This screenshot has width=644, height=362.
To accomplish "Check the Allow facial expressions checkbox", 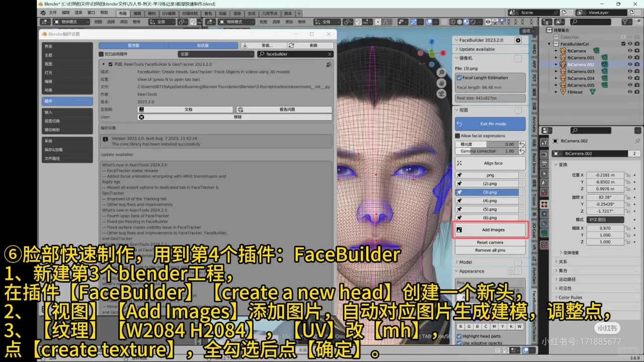I will pyautogui.click(x=457, y=135).
